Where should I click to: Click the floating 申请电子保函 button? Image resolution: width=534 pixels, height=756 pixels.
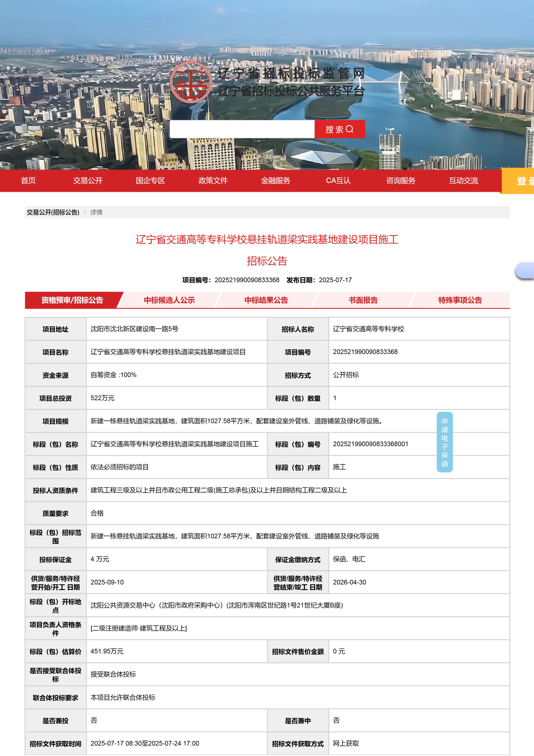445,442
